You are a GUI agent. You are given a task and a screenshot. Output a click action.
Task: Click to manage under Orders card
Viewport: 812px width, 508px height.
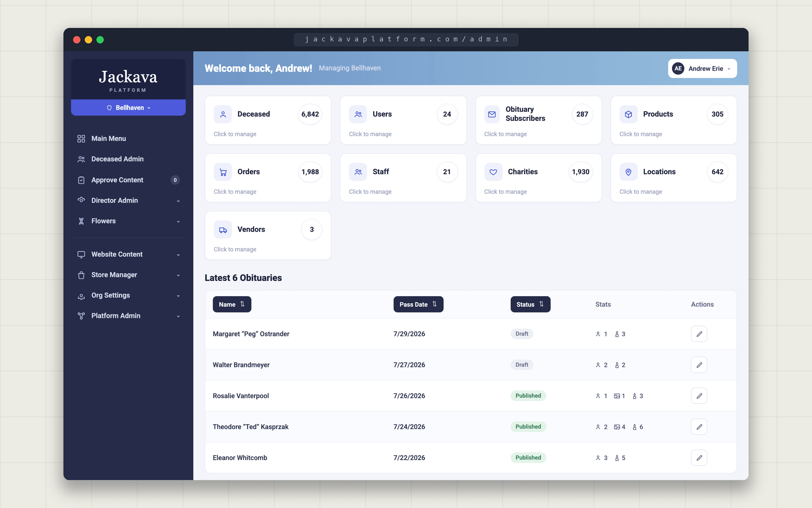click(235, 192)
